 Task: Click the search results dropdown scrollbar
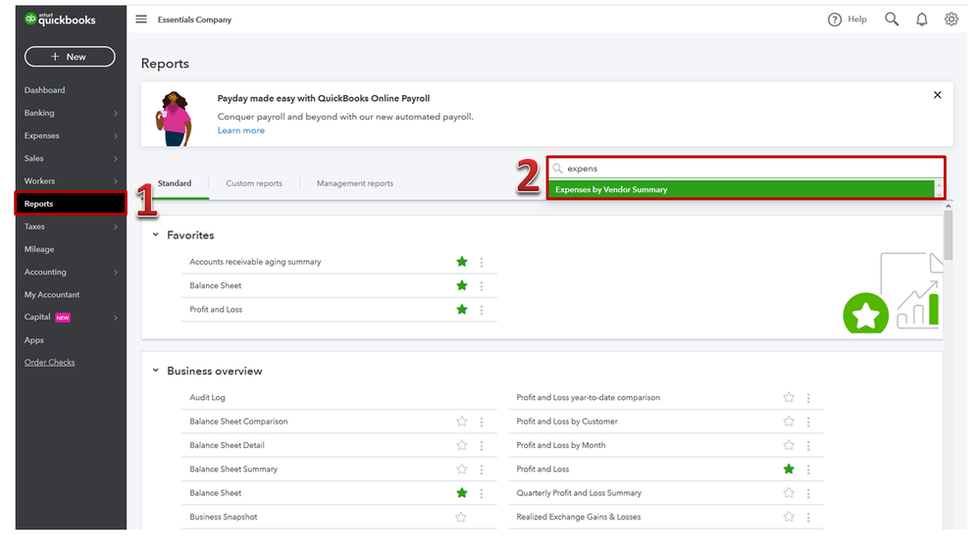click(939, 189)
